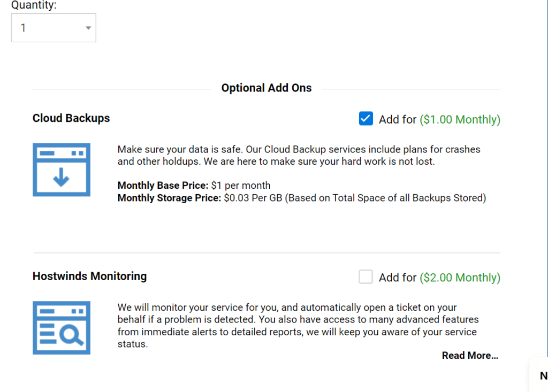Image resolution: width=548 pixels, height=392 pixels.
Task: Click the Cloud Backups download icon
Action: coord(62,170)
